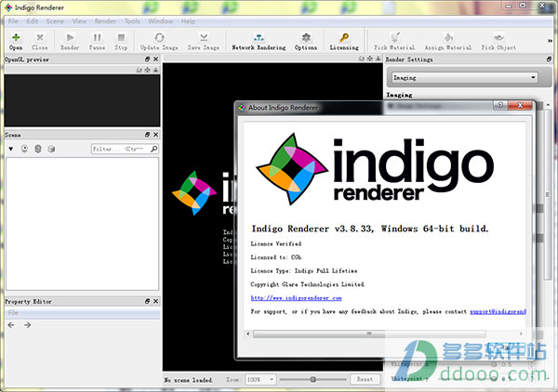Close the Property Editor panel
The height and width of the screenshot is (392, 558).
point(155,301)
